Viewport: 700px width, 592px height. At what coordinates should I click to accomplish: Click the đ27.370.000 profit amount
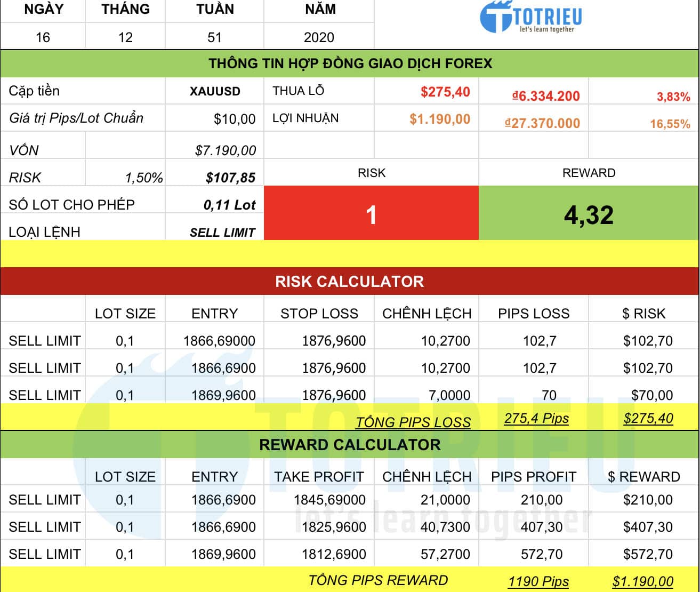pos(542,123)
